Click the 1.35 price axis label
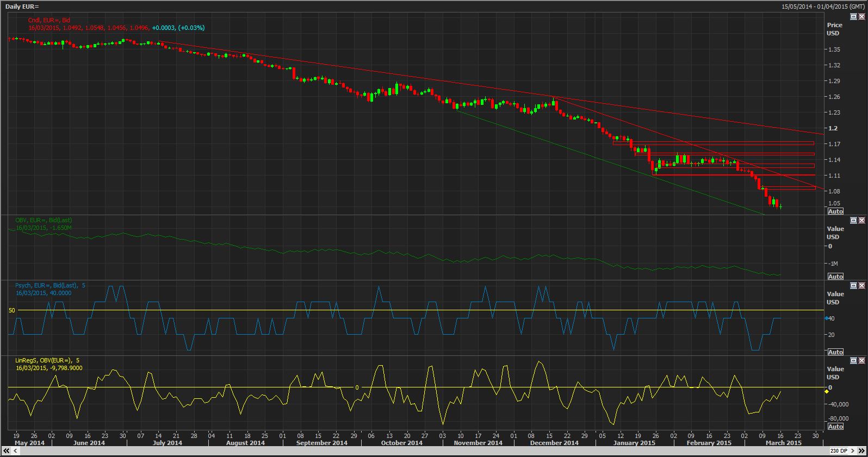Screen dimensions: 868x457 pyautogui.click(x=834, y=49)
